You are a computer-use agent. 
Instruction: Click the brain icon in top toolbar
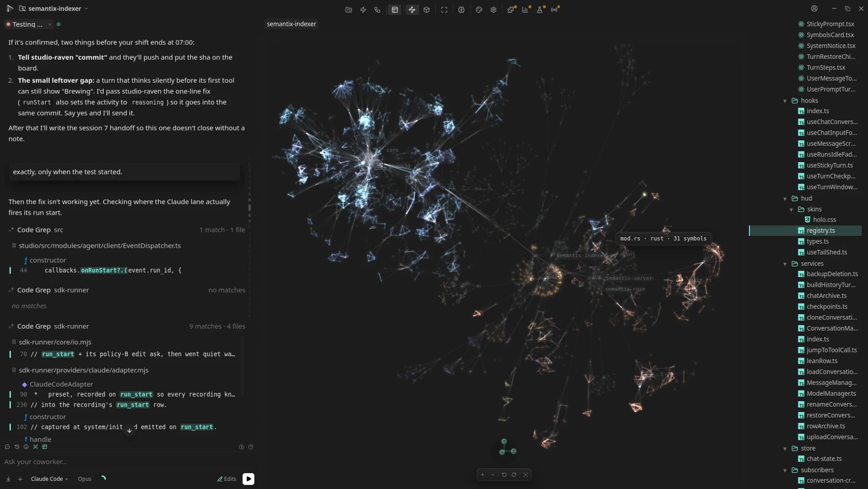coord(461,10)
